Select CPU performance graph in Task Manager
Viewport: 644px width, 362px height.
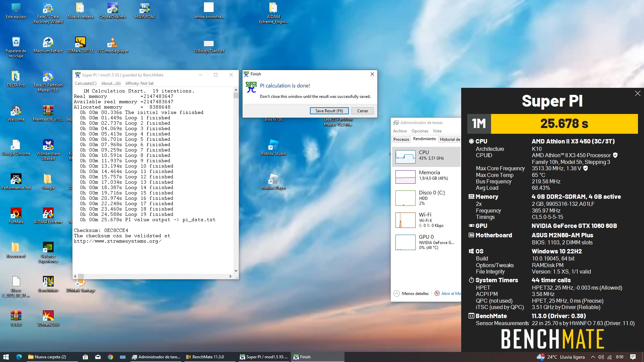point(426,157)
